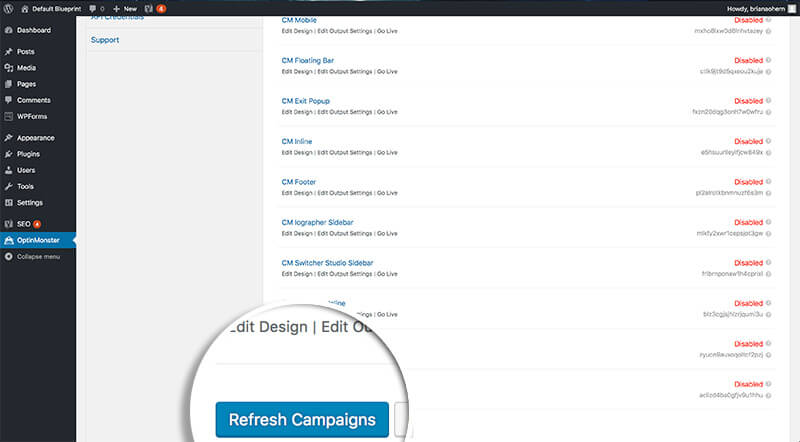The image size is (800, 442).
Task: Open the CM Inline campaign
Action: (x=297, y=141)
